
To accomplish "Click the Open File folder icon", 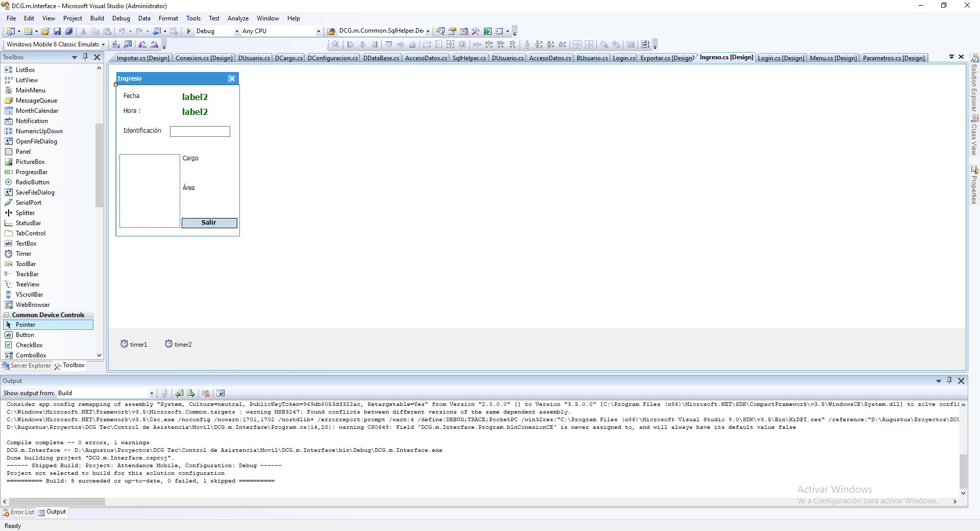I will point(45,31).
